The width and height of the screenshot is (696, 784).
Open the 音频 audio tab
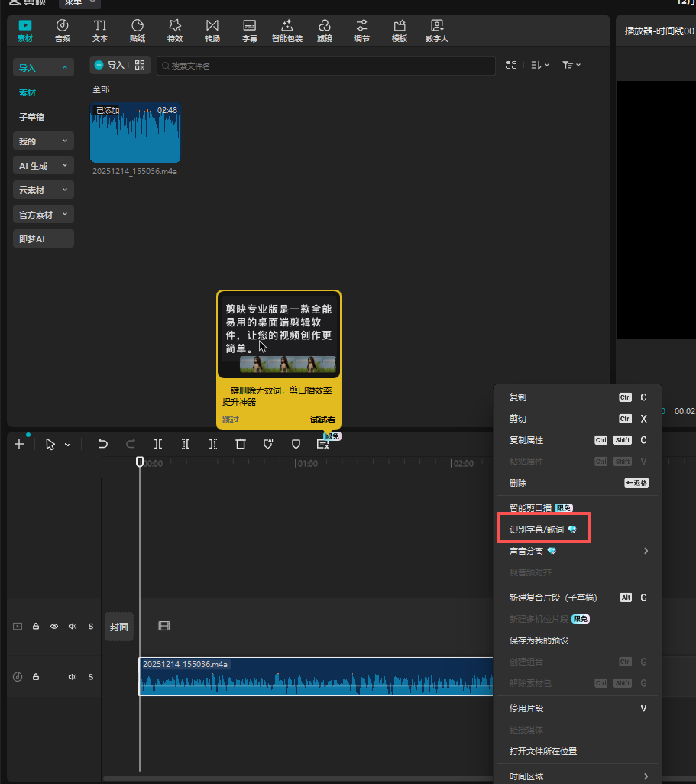63,31
